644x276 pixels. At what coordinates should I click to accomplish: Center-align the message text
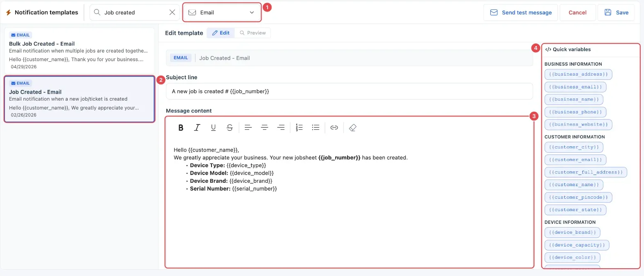264,128
